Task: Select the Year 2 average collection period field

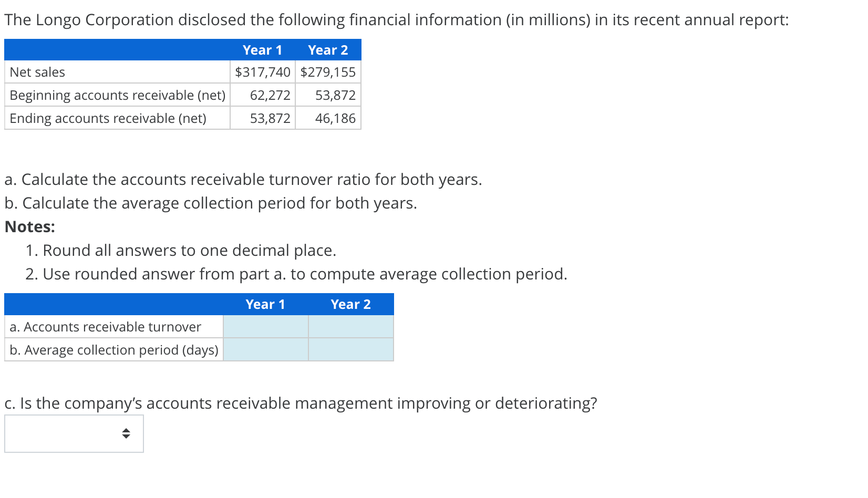Action: 350,349
